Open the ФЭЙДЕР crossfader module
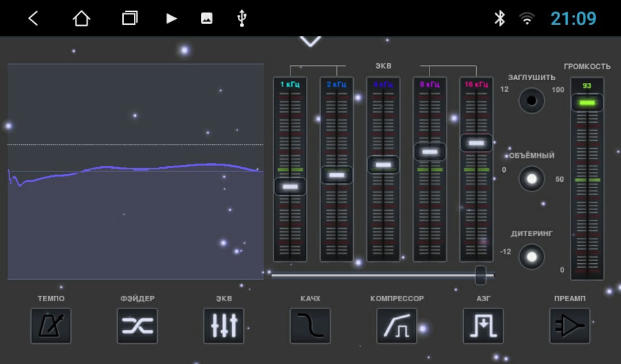Image resolution: width=621 pixels, height=364 pixels. click(137, 326)
